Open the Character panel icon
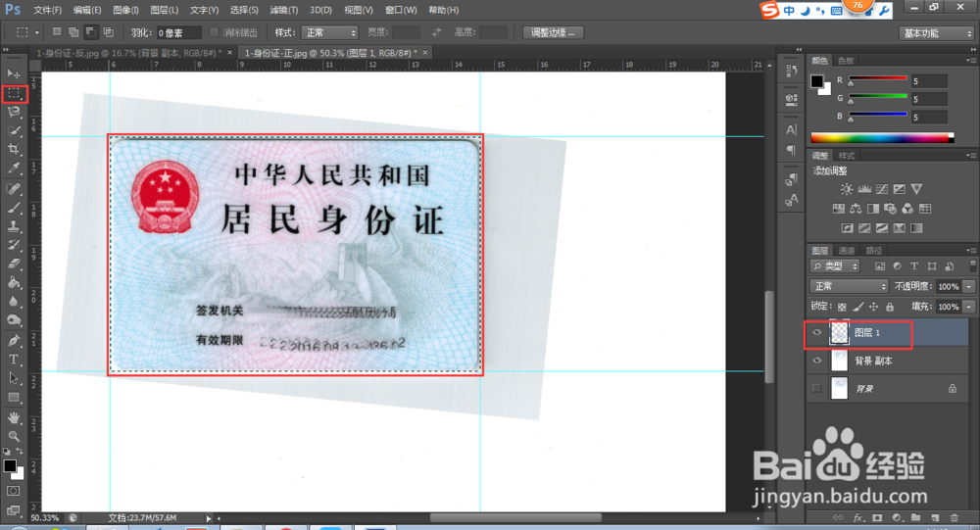Image resolution: width=980 pixels, height=530 pixels. [x=791, y=130]
